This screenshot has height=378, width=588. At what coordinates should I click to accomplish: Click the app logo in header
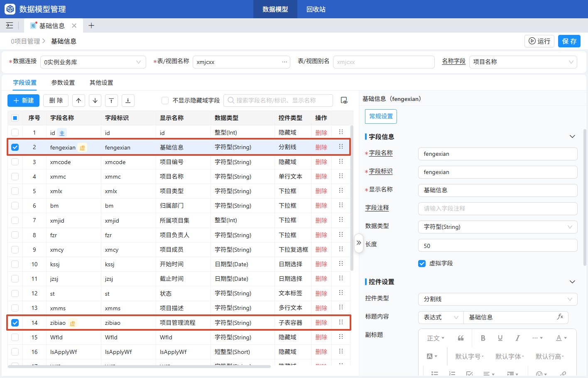tap(10, 9)
